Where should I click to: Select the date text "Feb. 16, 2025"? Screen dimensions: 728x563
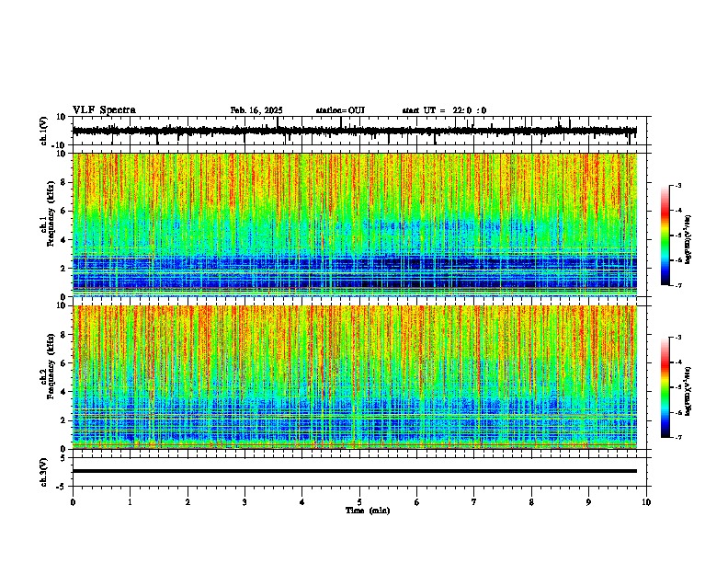[256, 110]
